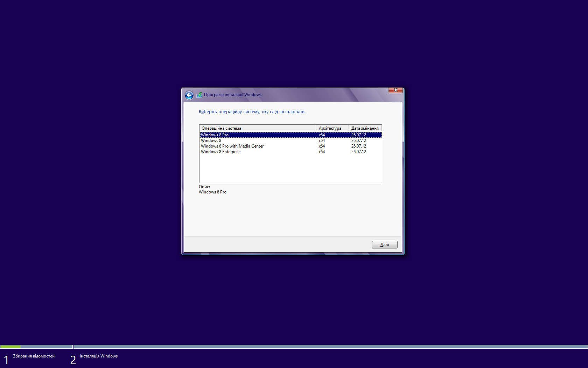Click the blue back arrow button
Viewport: 588px width, 368px height.
pyautogui.click(x=189, y=95)
